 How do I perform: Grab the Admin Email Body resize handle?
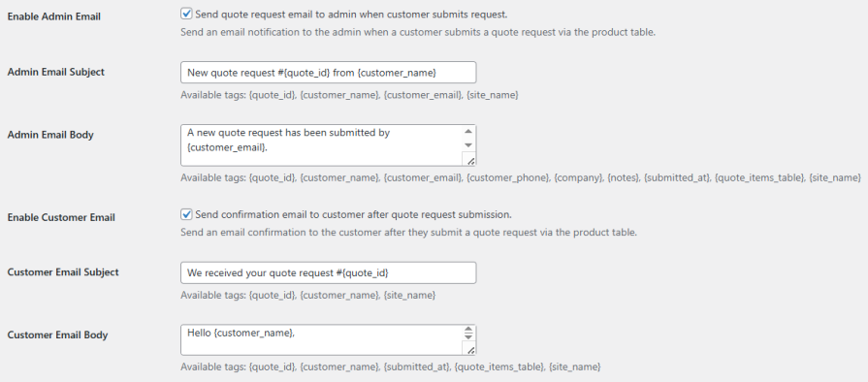tap(470, 161)
